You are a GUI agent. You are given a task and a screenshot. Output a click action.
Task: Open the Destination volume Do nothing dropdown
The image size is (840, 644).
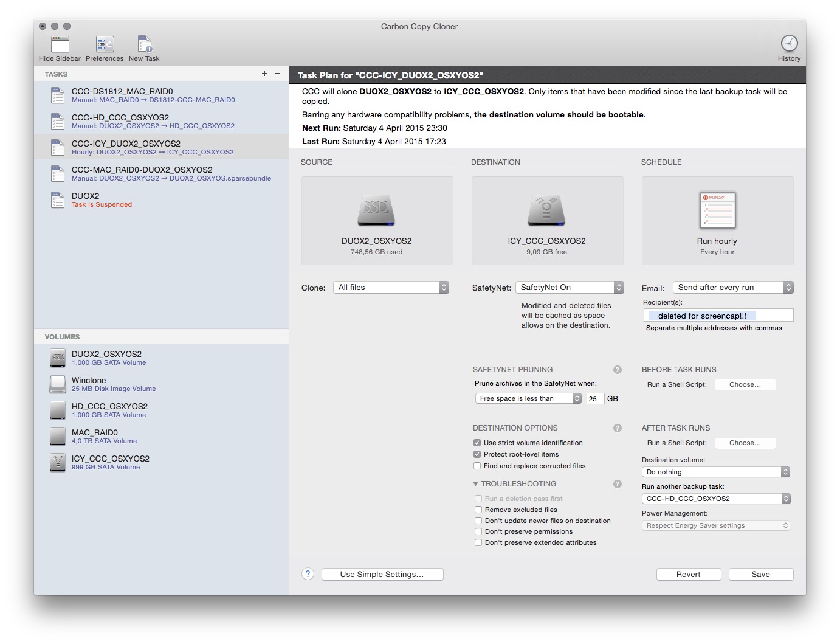[716, 472]
